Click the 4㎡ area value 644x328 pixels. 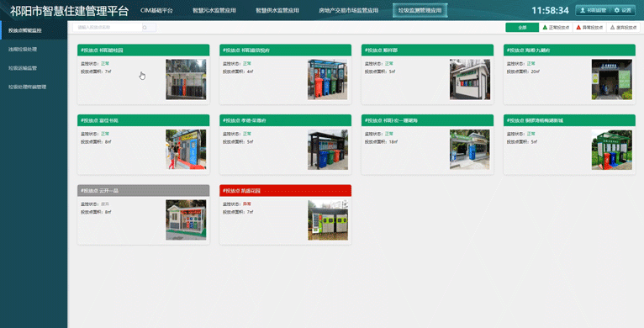[251, 71]
